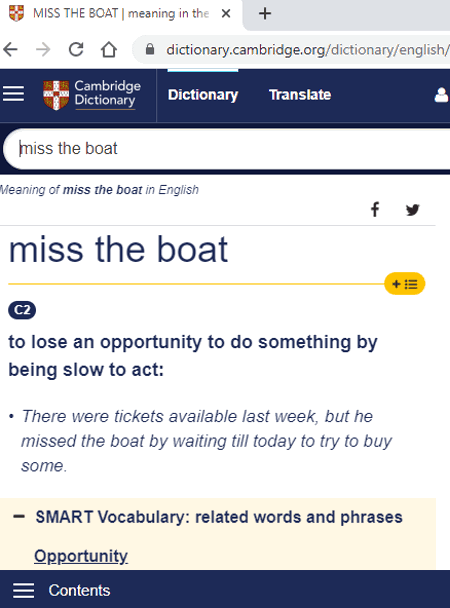Go to the browser home page icon
The height and width of the screenshot is (608, 450).
[109, 49]
